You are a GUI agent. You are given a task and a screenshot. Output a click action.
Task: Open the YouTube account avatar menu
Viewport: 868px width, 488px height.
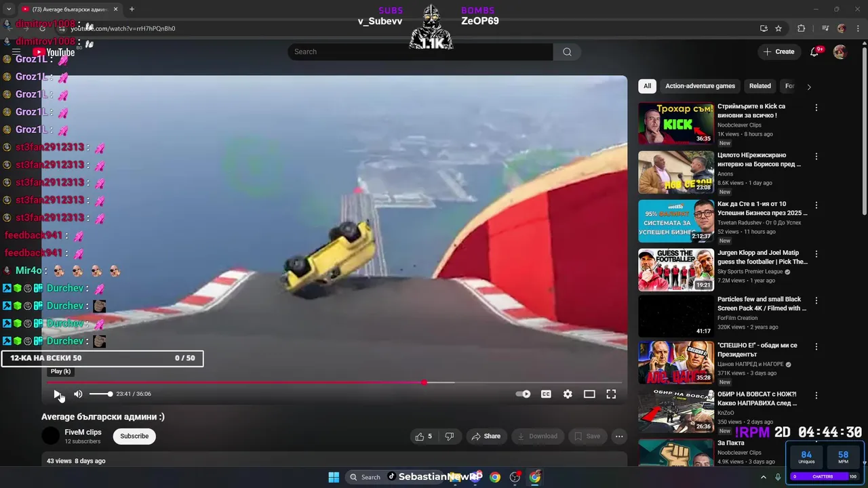[x=840, y=52]
